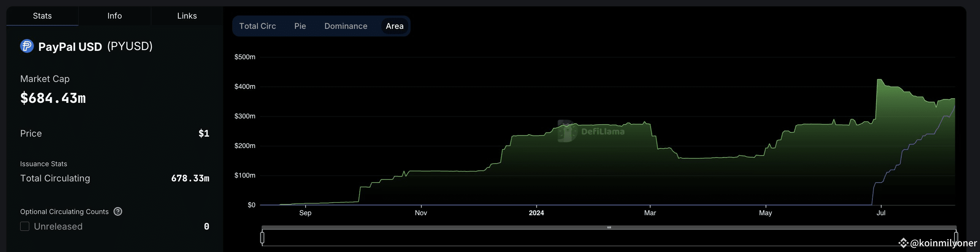980x252 pixels.
Task: Grab the left range slider handle
Action: pyautogui.click(x=262, y=238)
